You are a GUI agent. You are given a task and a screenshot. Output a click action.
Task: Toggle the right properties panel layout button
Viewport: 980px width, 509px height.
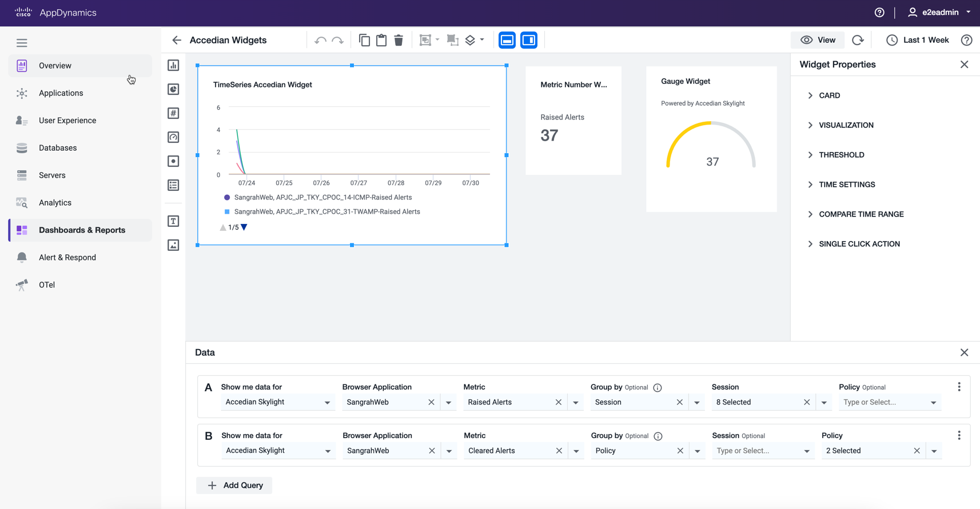coord(529,40)
